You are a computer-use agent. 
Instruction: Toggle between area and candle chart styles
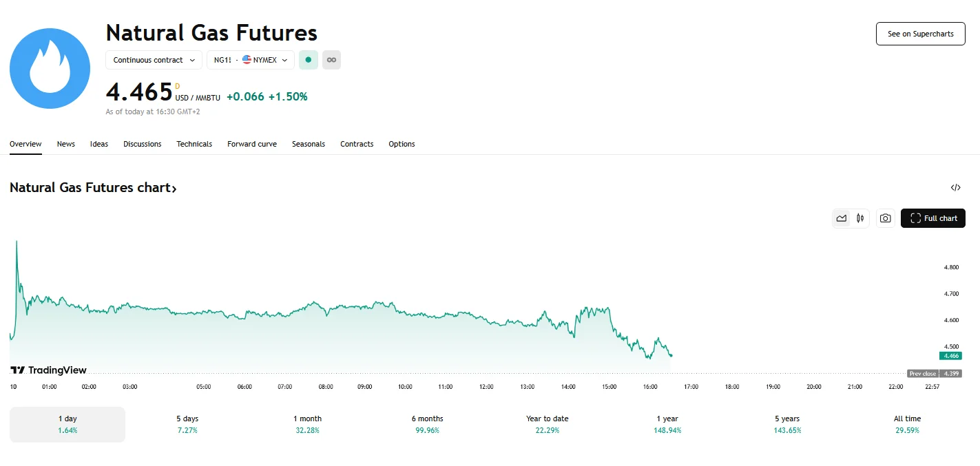pos(851,218)
